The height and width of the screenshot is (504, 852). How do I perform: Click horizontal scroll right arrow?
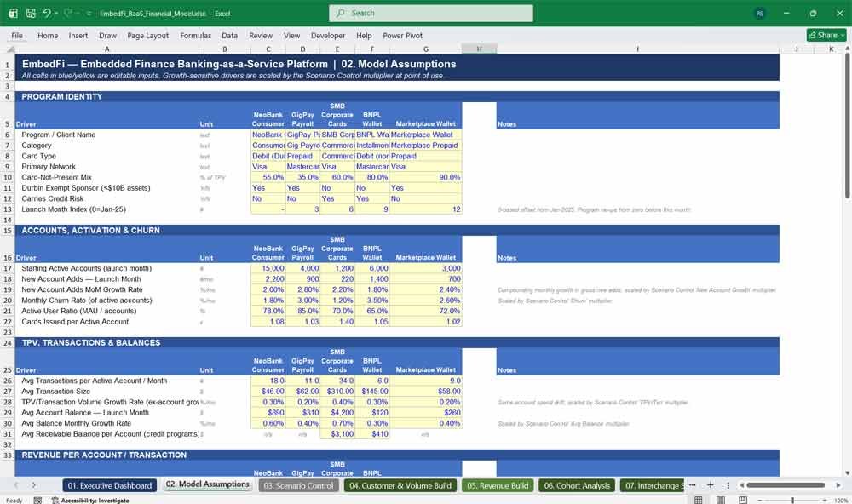point(838,485)
